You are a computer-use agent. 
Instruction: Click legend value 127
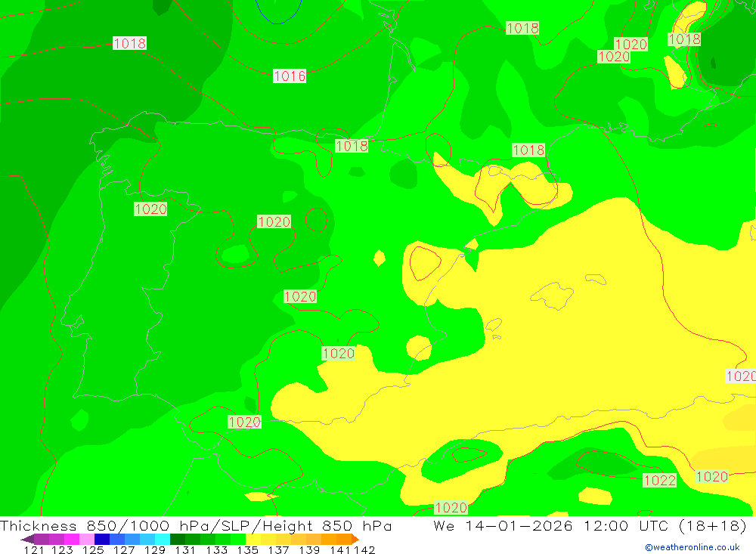[x=124, y=550]
